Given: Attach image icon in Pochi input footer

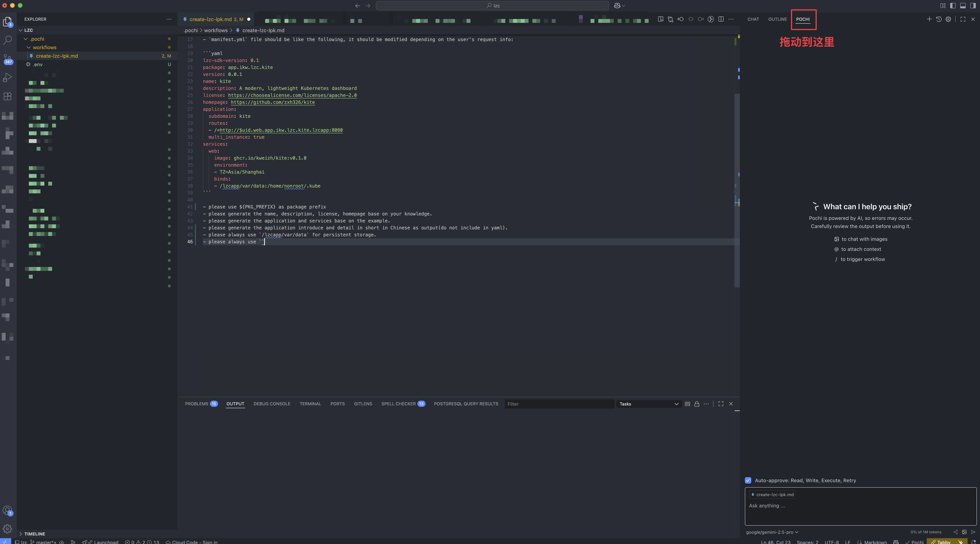Looking at the screenshot, I should click(x=964, y=532).
